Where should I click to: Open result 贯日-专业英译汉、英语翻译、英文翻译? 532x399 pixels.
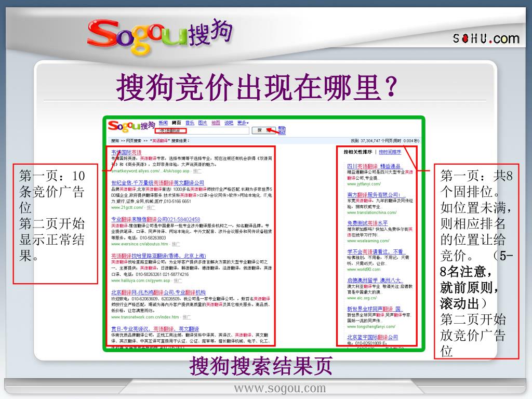point(155,329)
